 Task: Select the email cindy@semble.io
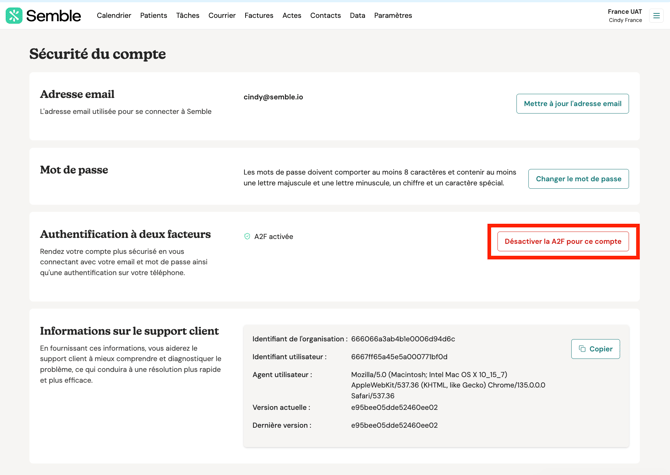273,97
